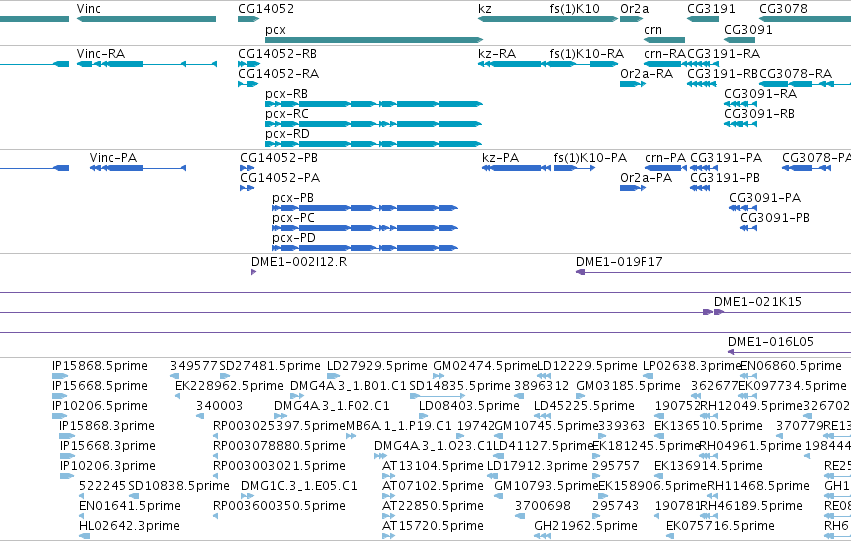Click the crn gene bar

tap(664, 40)
